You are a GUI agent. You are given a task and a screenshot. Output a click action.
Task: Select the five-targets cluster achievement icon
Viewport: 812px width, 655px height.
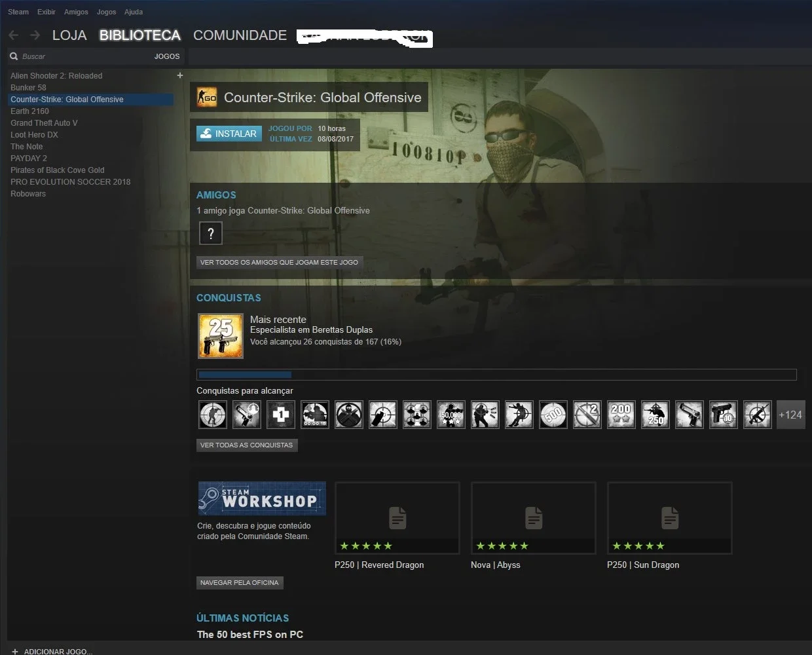pos(416,415)
